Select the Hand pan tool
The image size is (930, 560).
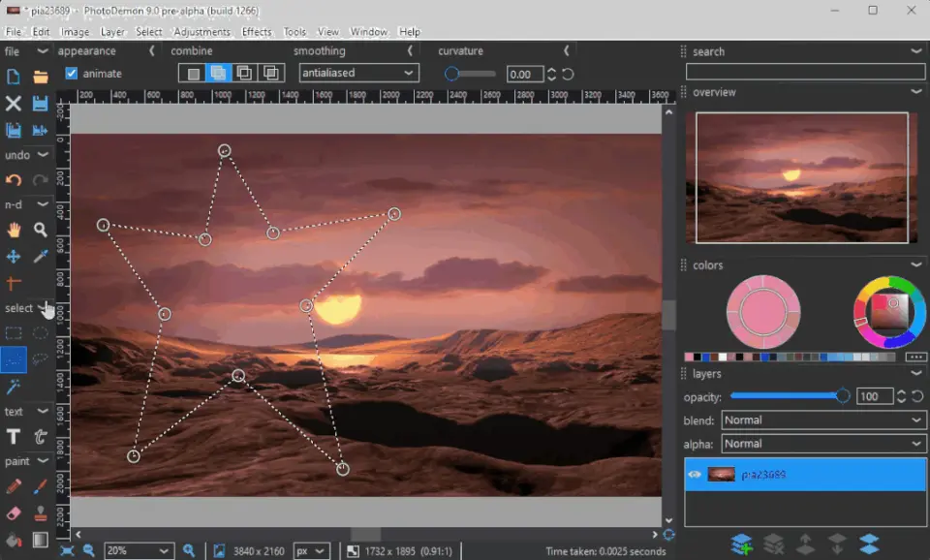click(13, 230)
